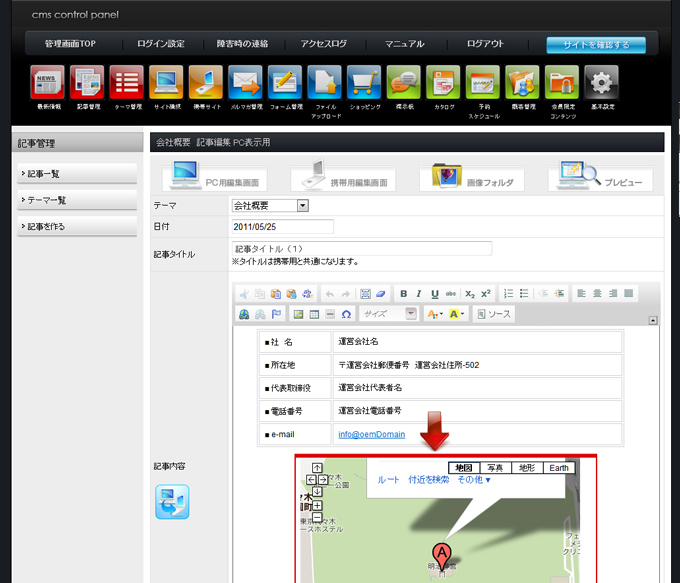
Task: Open the テーマ dropdown showing 会社概要
Action: click(270, 205)
